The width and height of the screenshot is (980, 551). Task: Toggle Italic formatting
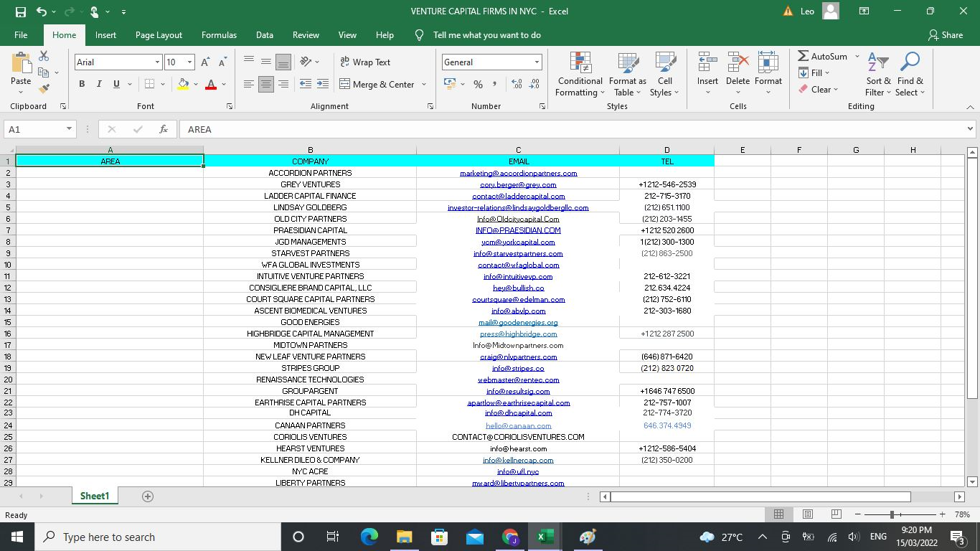99,84
